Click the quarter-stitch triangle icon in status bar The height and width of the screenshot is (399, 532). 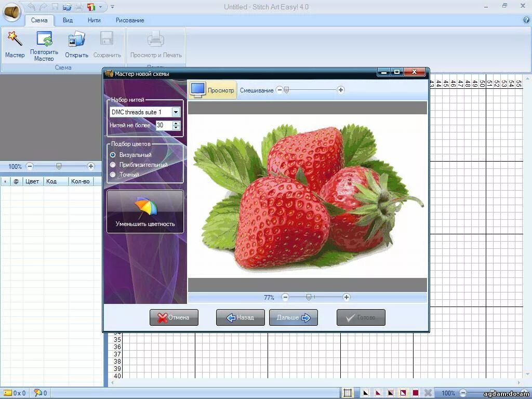coord(365,393)
